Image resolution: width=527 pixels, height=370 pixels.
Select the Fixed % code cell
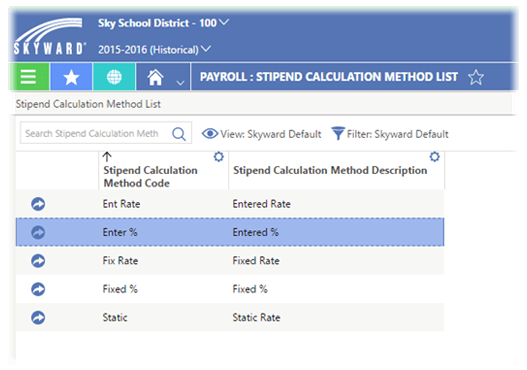pyautogui.click(x=120, y=289)
